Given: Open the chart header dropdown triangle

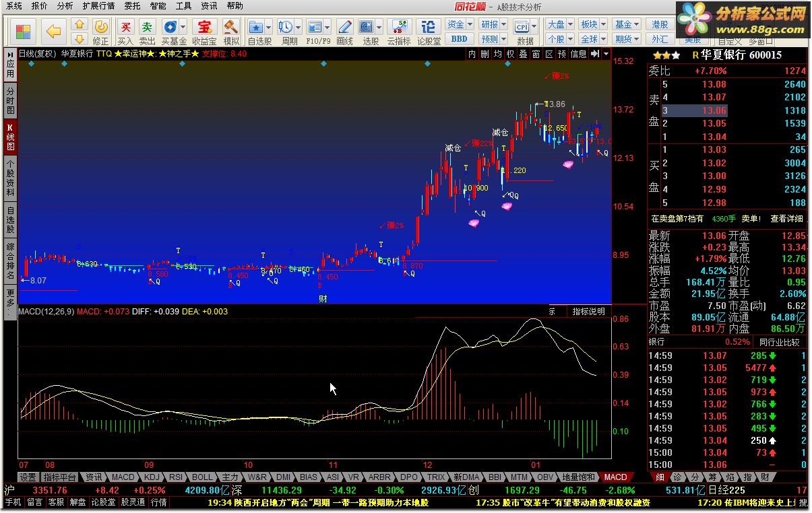Looking at the screenshot, I should [x=606, y=54].
